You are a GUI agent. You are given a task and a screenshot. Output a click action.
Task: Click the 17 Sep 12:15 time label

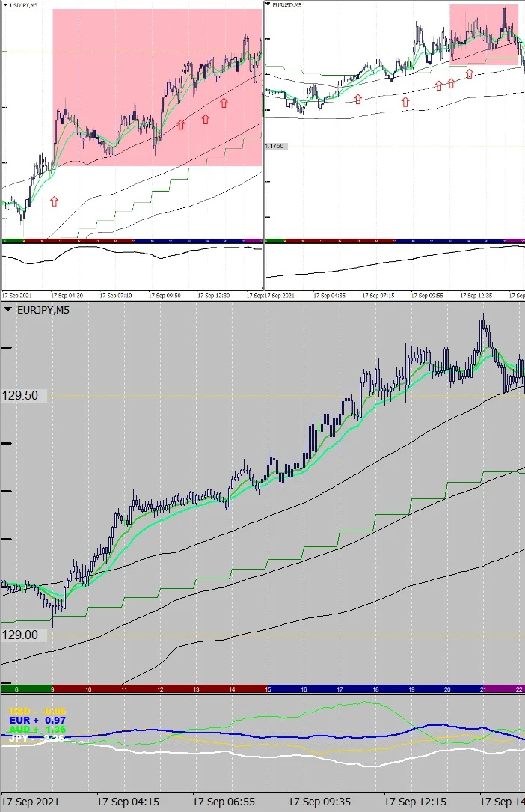pyautogui.click(x=415, y=802)
